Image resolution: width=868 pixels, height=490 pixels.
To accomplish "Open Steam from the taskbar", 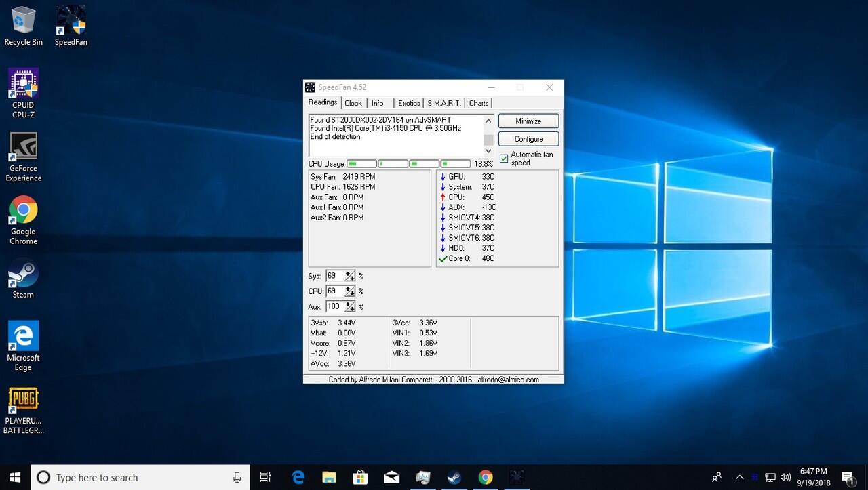I will click(x=454, y=477).
